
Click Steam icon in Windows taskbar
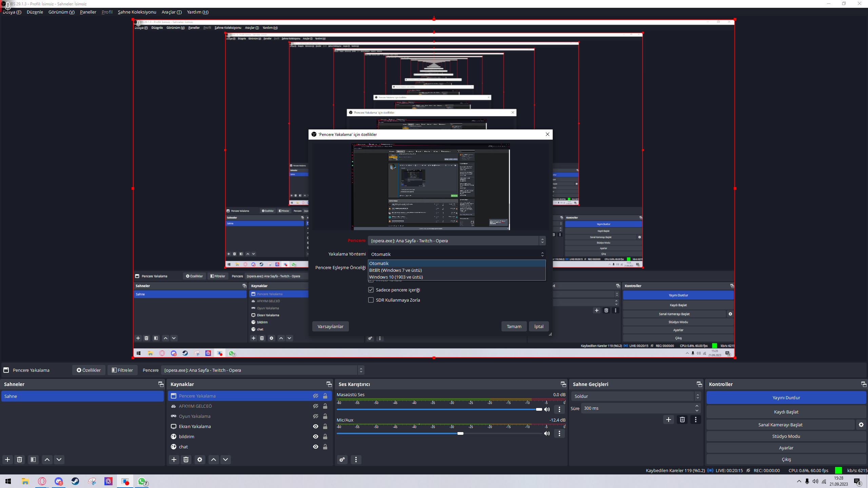point(75,481)
